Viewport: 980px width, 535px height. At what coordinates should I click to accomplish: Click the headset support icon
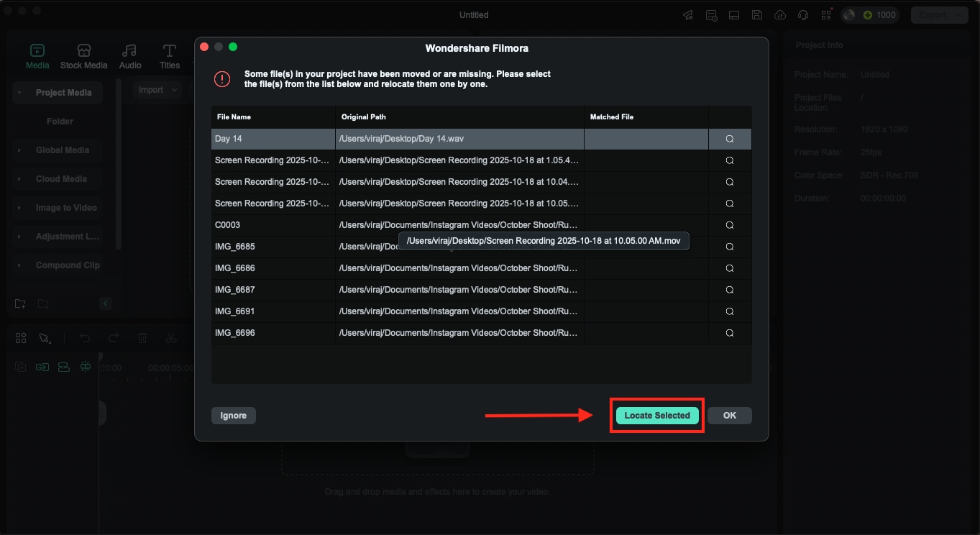803,15
